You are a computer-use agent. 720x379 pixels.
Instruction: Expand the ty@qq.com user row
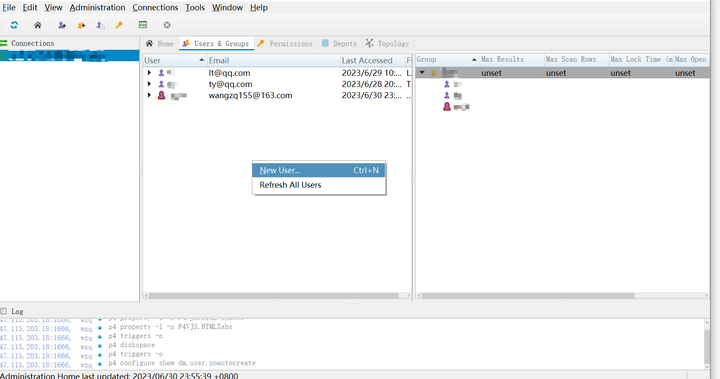(149, 84)
